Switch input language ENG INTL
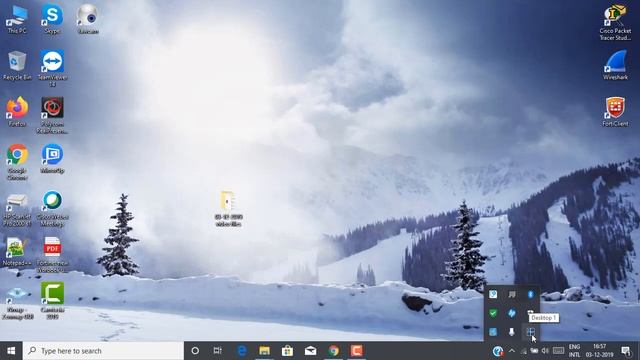Image resolution: width=640 pixels, height=360 pixels. [x=574, y=351]
